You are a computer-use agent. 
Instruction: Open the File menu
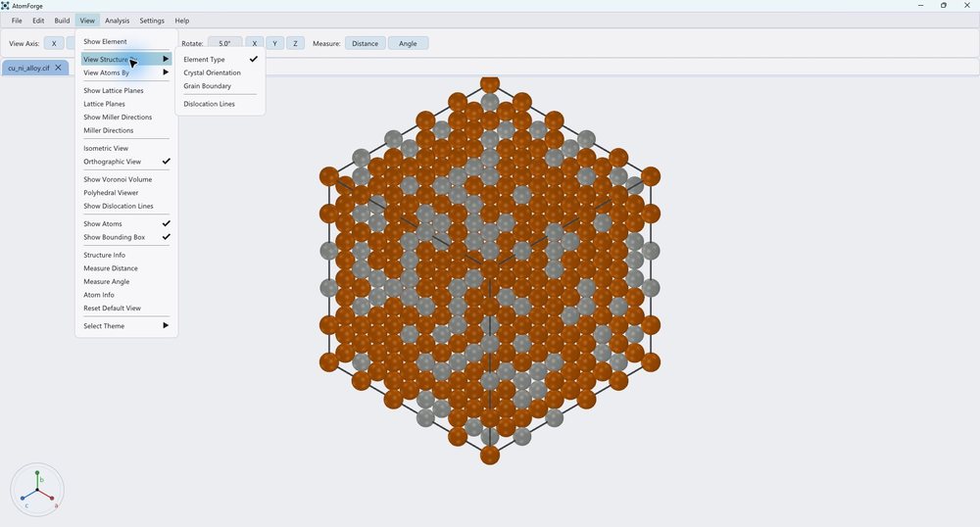(x=17, y=21)
